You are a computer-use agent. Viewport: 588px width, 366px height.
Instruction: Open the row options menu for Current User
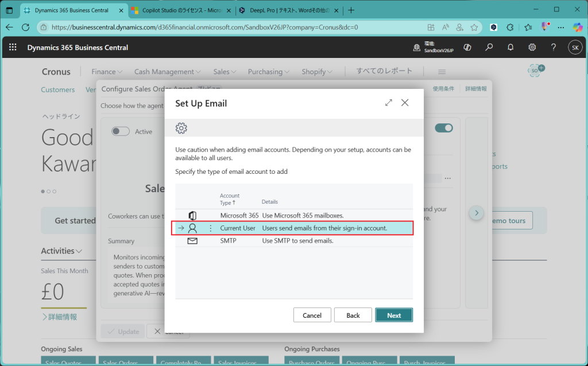pos(210,228)
